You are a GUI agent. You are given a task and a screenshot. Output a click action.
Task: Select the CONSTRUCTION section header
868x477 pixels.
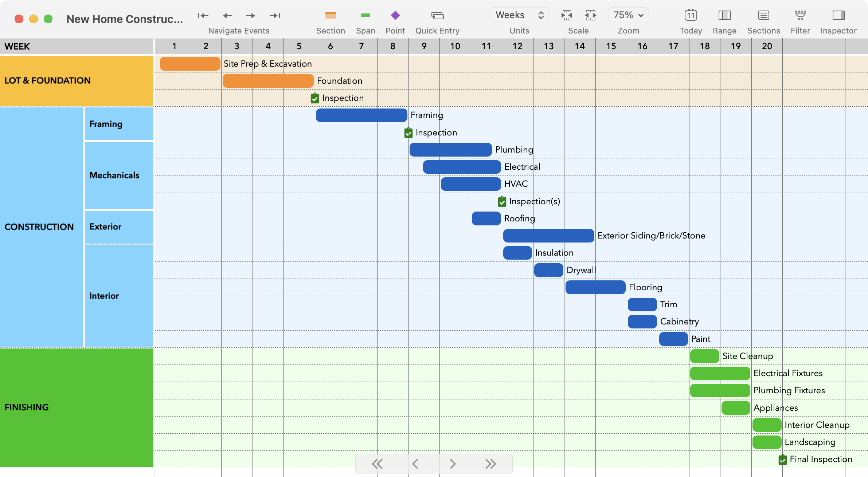pyautogui.click(x=42, y=227)
